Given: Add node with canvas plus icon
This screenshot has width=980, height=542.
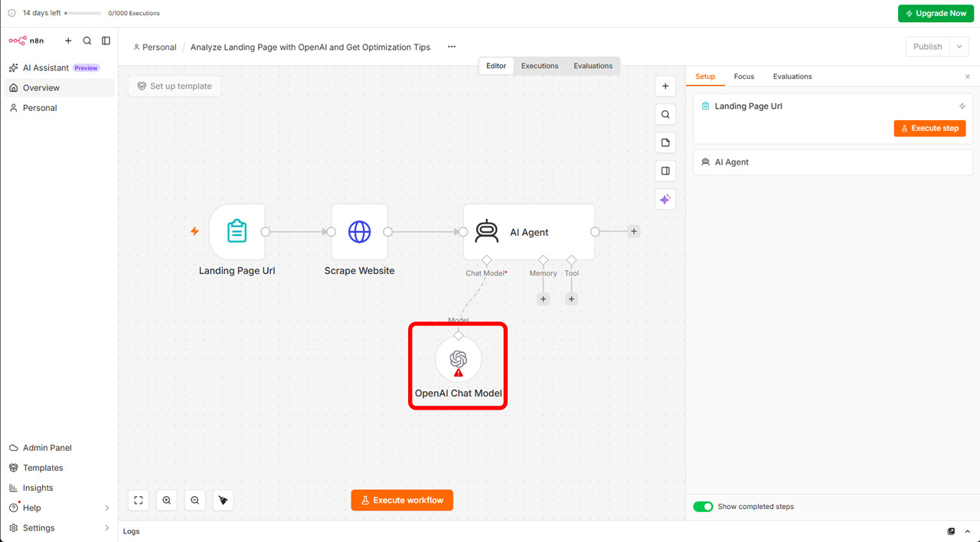Looking at the screenshot, I should click(665, 87).
